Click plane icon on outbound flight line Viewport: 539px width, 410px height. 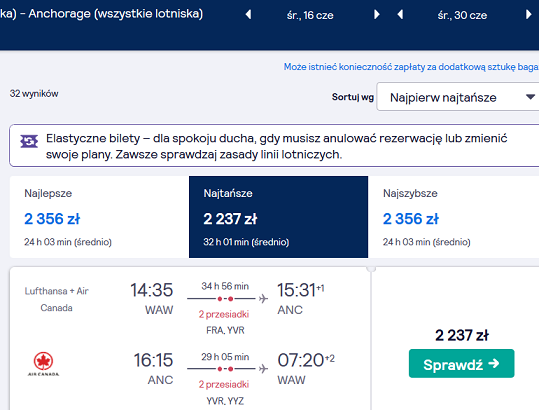coord(263,299)
